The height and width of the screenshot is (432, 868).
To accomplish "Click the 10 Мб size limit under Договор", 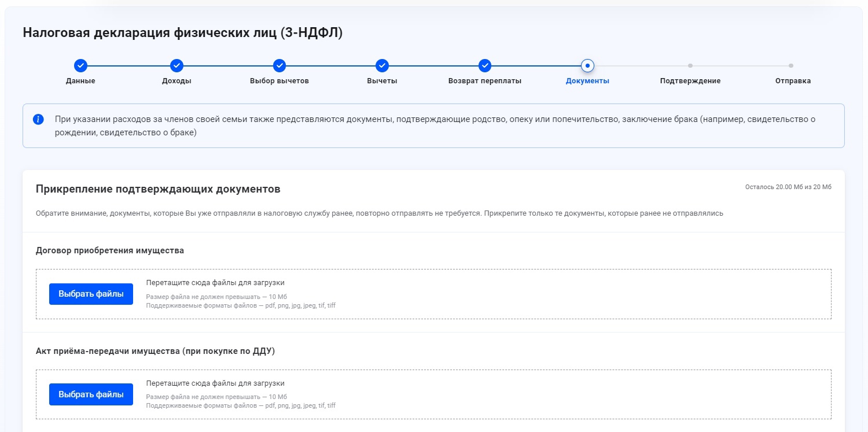I will [216, 297].
